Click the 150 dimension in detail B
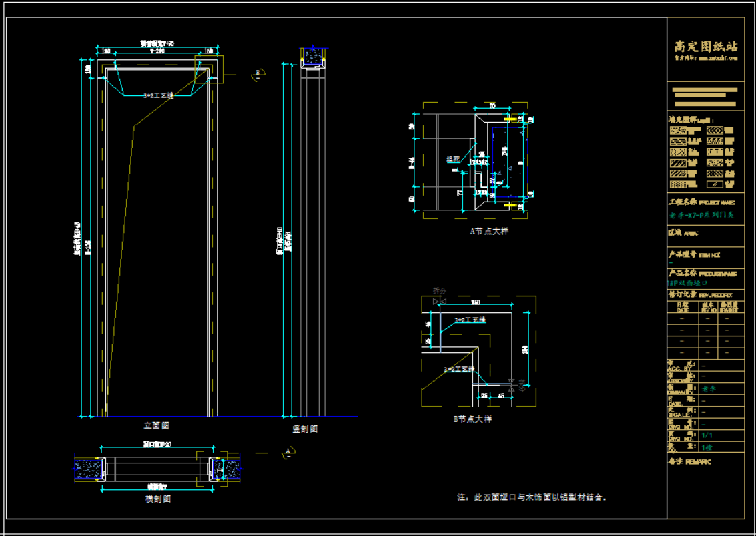Image resolution: width=756 pixels, height=536 pixels. tap(475, 303)
